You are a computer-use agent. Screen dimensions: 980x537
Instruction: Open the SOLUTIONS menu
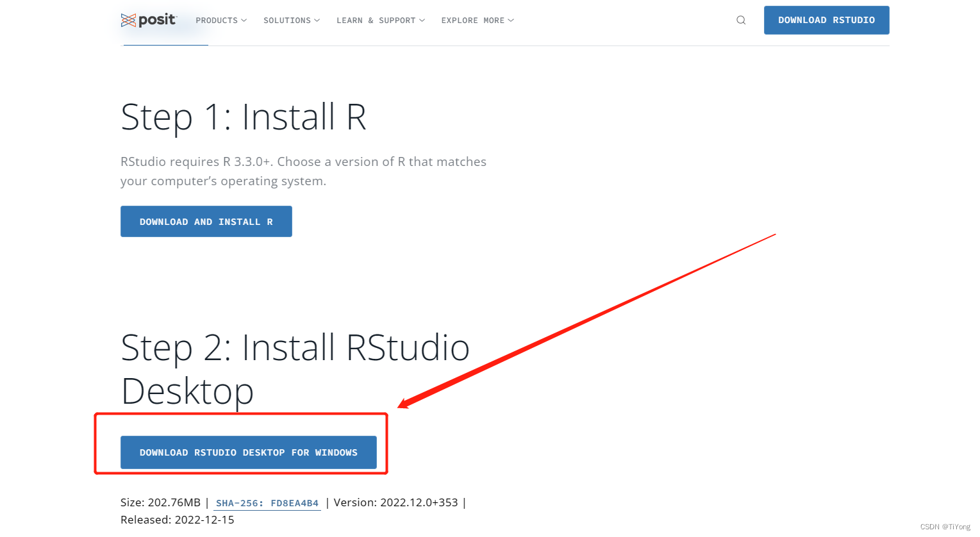coord(287,20)
